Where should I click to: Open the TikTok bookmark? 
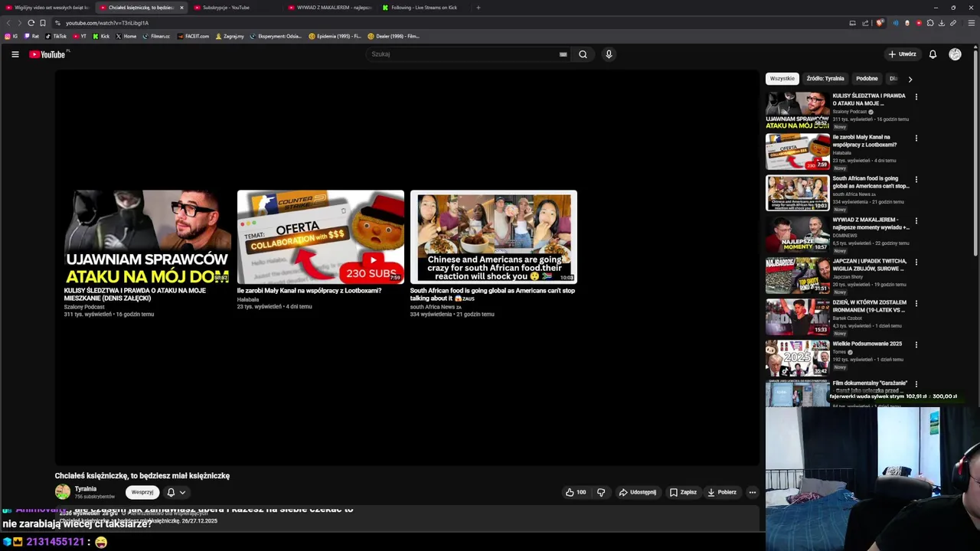[56, 36]
